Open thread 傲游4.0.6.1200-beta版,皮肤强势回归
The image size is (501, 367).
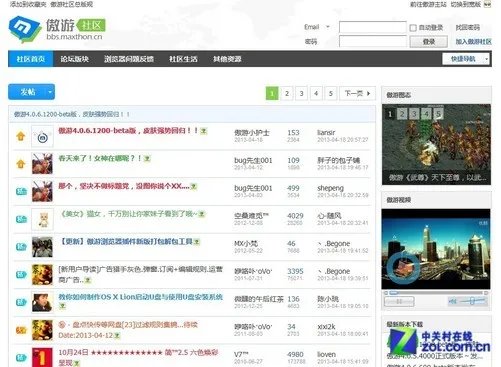[x=128, y=131]
